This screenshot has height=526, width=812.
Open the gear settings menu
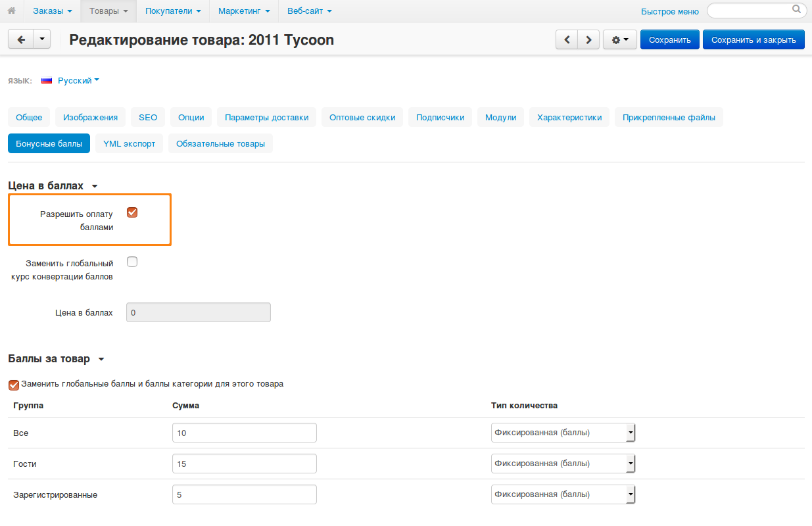point(619,40)
